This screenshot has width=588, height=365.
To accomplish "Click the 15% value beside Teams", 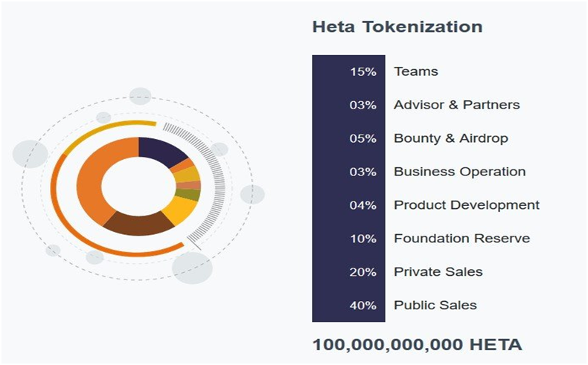I will (x=363, y=71).
